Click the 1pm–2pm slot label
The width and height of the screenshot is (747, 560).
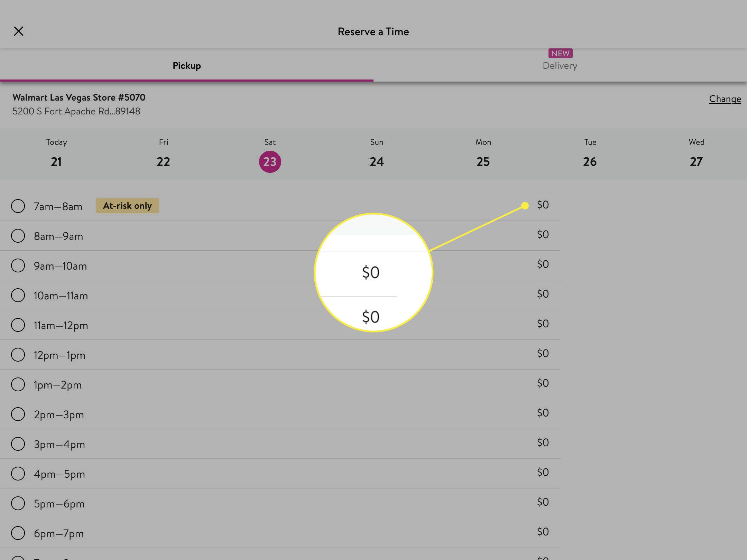pyautogui.click(x=58, y=385)
